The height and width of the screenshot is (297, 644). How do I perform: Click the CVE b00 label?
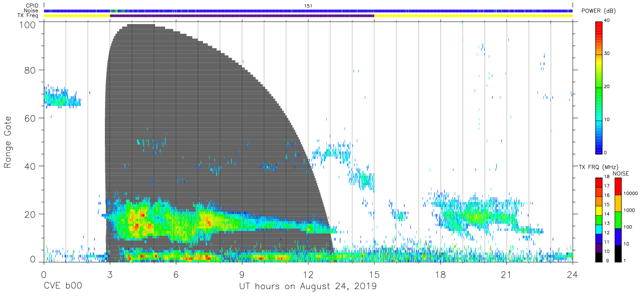pyautogui.click(x=62, y=287)
